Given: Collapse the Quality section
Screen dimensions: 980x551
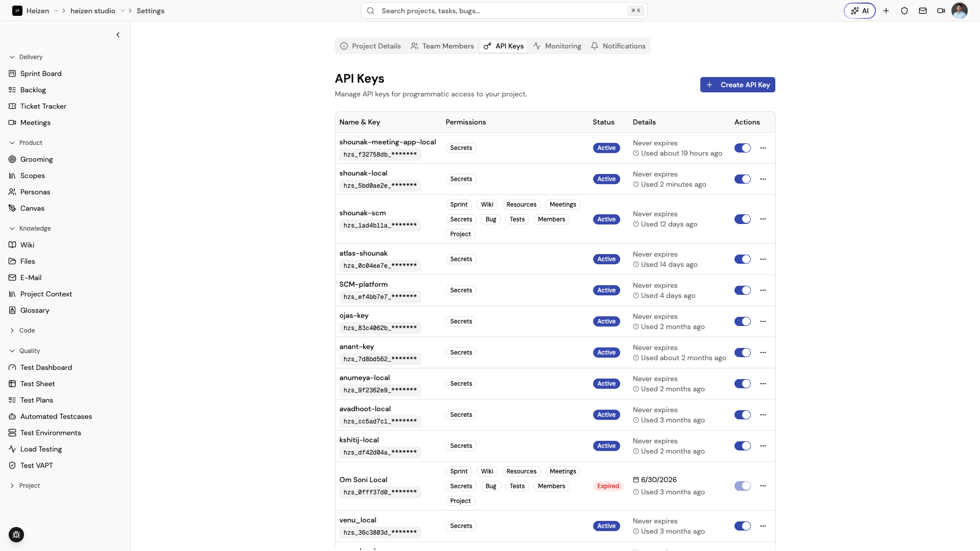Looking at the screenshot, I should click(x=25, y=351).
